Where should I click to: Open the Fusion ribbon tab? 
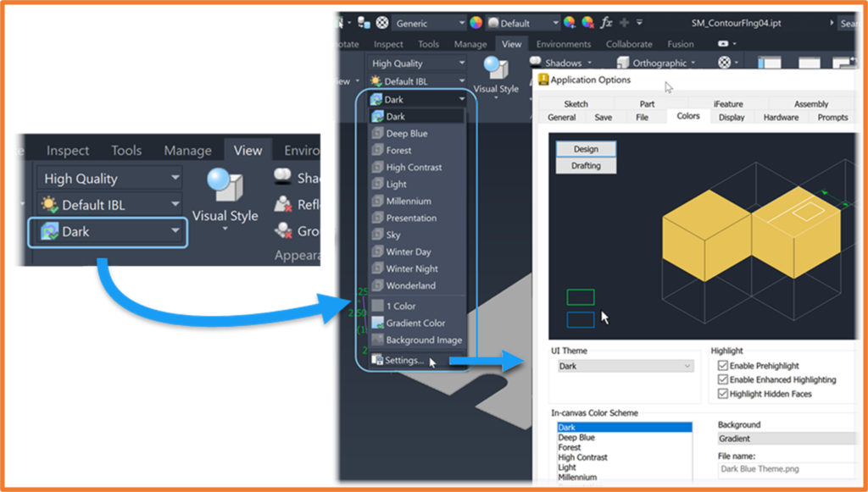click(681, 44)
